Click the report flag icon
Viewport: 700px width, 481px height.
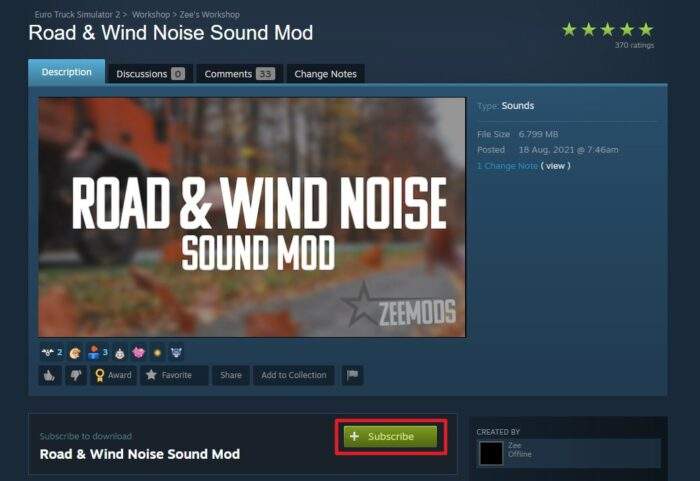point(352,375)
